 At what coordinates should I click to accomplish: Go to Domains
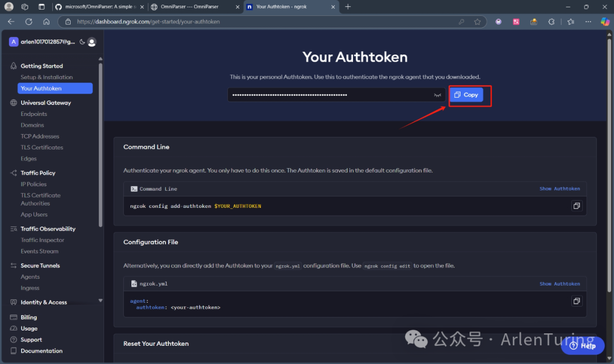tap(32, 125)
